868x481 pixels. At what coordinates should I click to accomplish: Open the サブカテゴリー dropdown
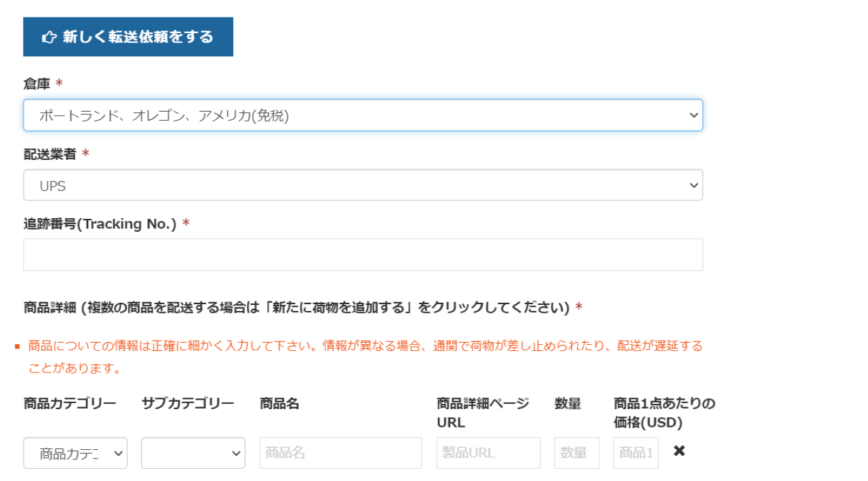coord(193,453)
